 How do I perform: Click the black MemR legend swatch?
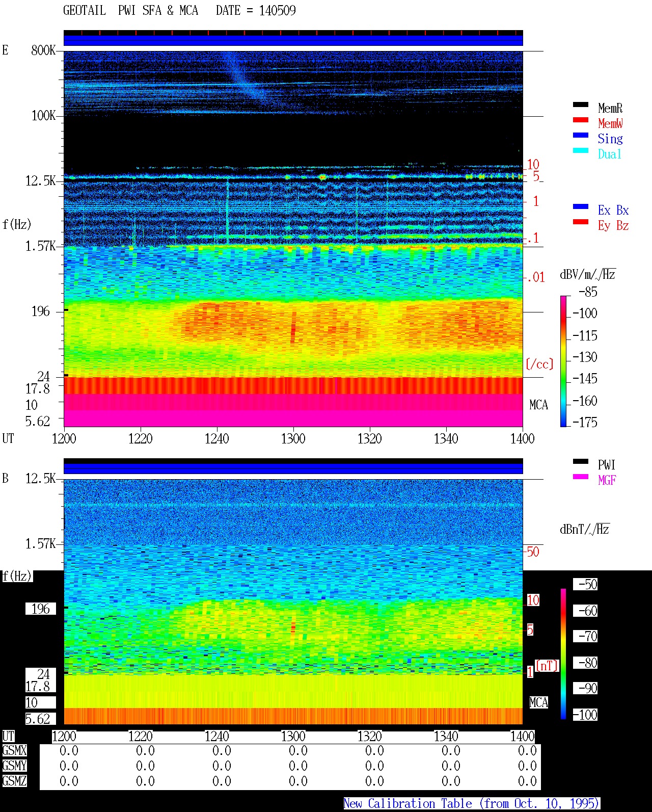580,104
